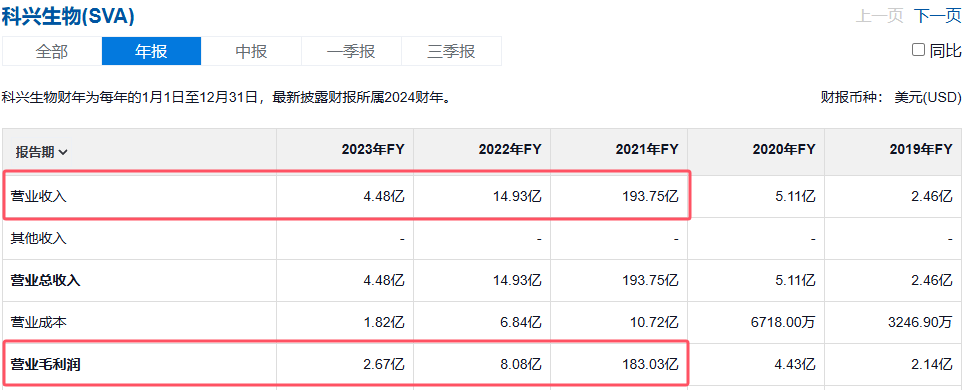
Task: Open the 三季报 tab
Action: 451,51
